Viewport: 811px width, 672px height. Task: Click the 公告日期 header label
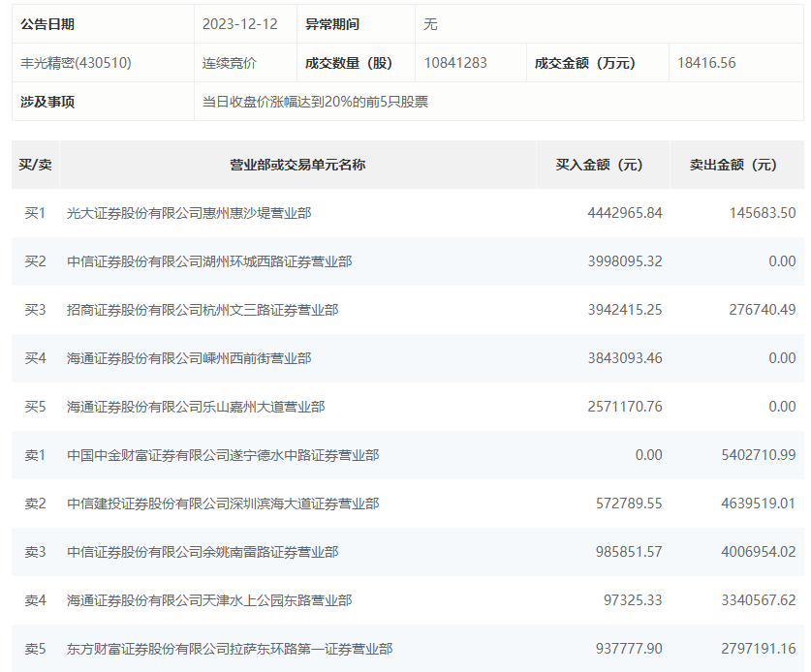[x=47, y=24]
